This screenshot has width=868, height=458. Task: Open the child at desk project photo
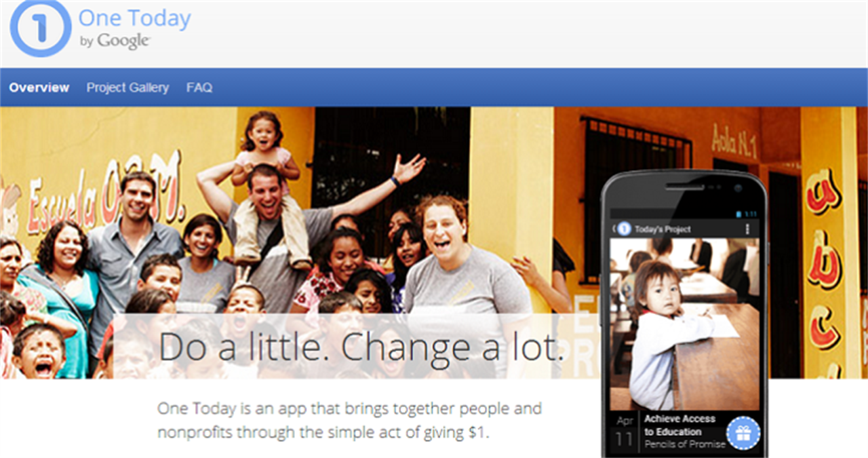[685, 324]
